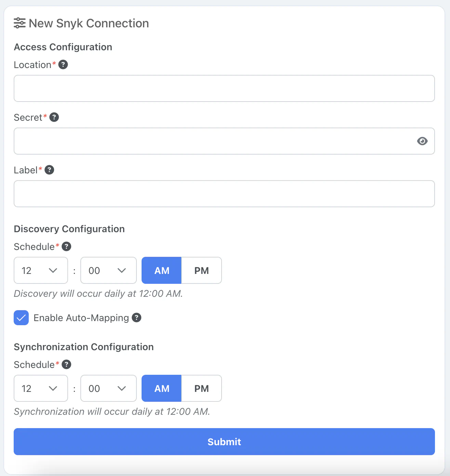Uncheck the Enable Auto-Mapping checkbox
The width and height of the screenshot is (450, 476).
[x=21, y=318]
